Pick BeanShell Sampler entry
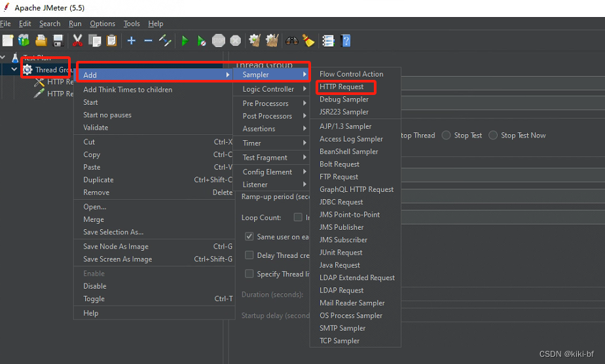Viewport: 605px width, 364px height. [x=356, y=151]
